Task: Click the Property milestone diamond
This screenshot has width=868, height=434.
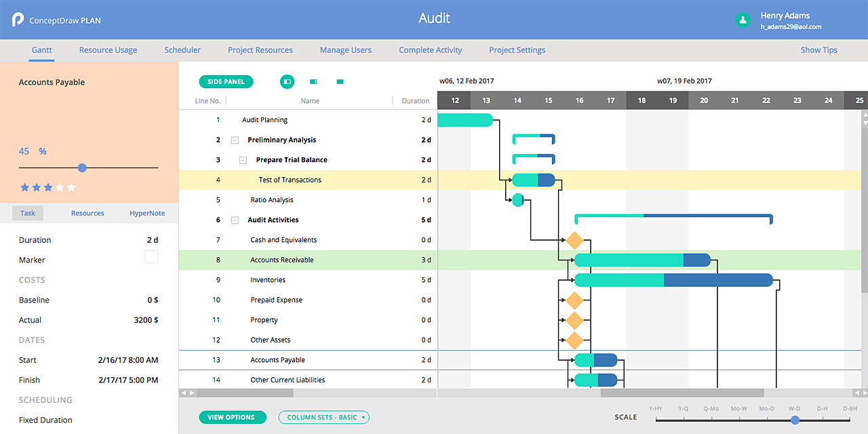Action: pos(574,320)
